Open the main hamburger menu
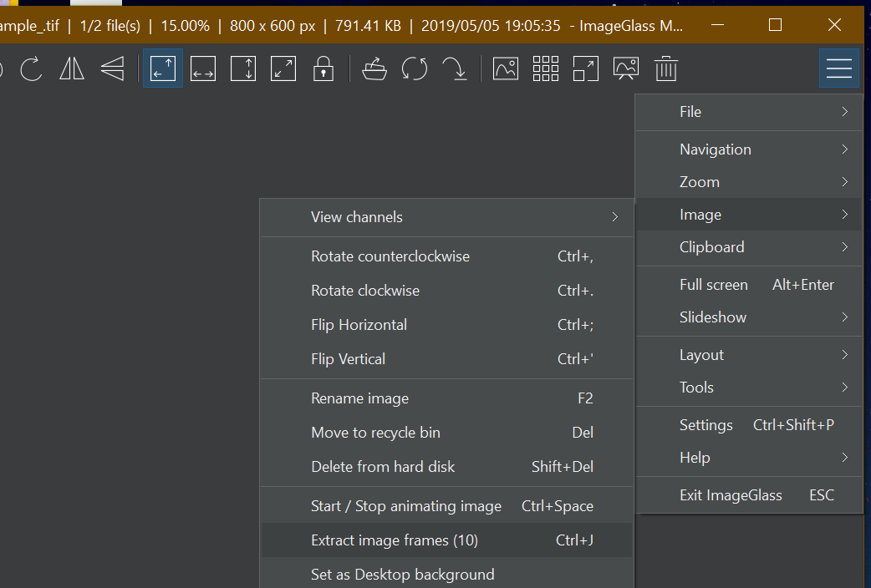Viewport: 871px width, 588px height. coord(838,68)
